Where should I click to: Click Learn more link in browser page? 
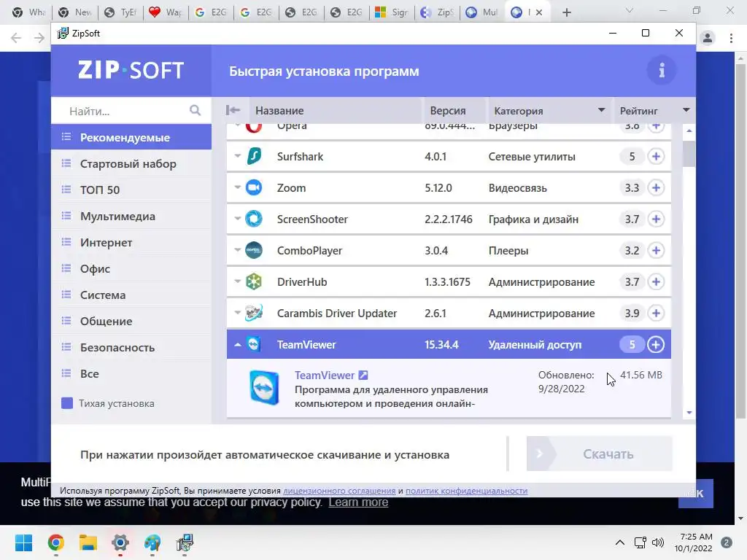click(358, 502)
